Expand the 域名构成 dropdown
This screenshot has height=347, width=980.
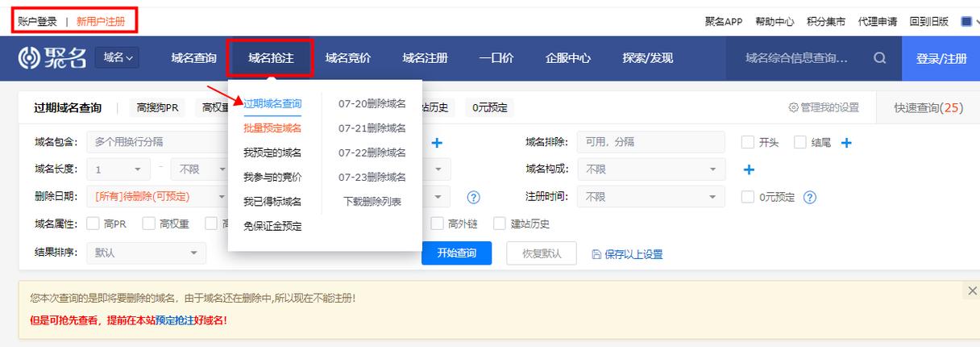pos(651,169)
